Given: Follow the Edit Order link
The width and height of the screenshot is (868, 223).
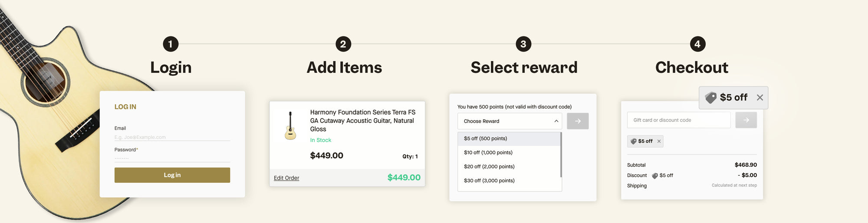Looking at the screenshot, I should (x=286, y=178).
